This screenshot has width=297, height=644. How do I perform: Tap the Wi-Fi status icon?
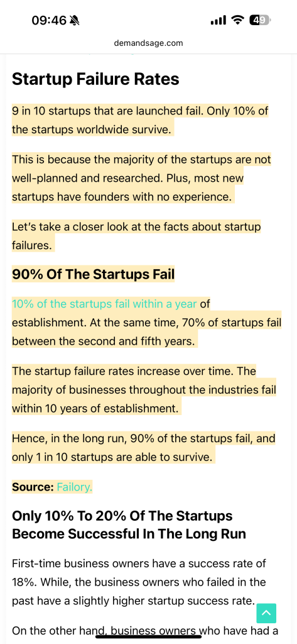(x=237, y=20)
